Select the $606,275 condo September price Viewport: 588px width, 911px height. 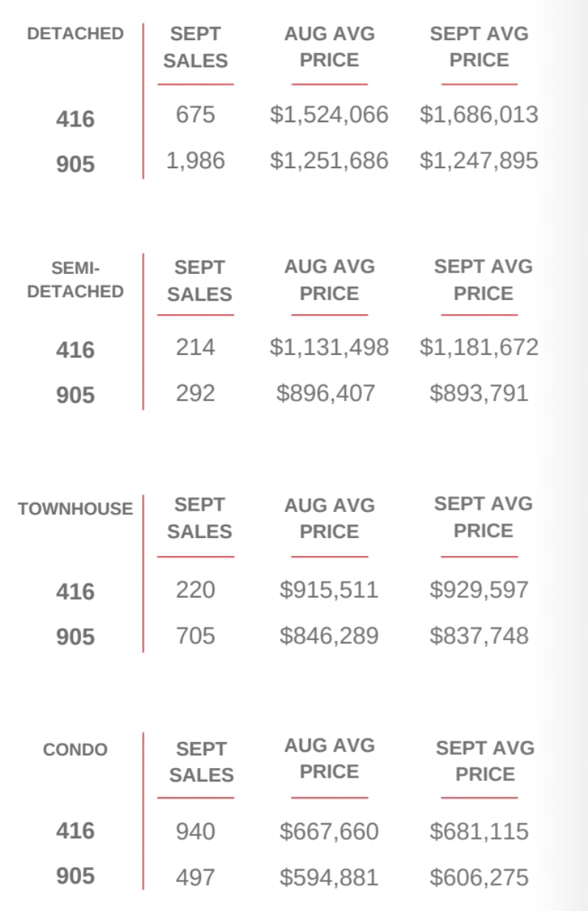[x=479, y=878]
